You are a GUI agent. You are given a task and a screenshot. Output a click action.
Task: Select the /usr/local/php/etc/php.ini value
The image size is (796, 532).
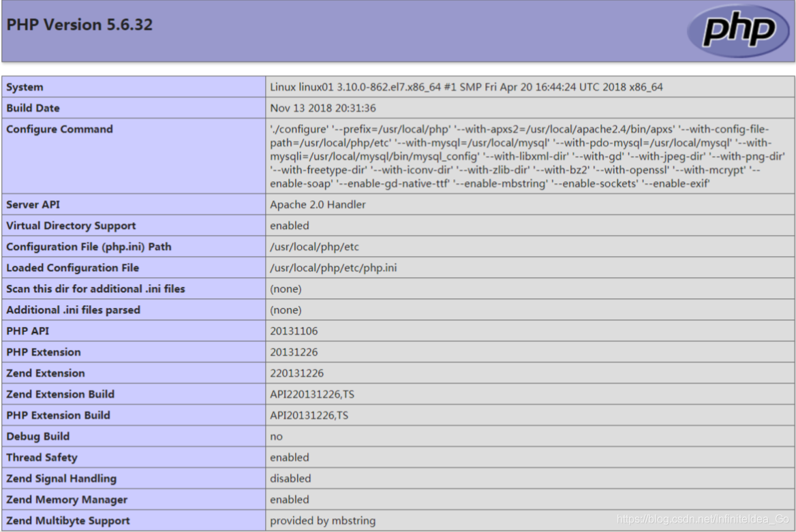333,268
